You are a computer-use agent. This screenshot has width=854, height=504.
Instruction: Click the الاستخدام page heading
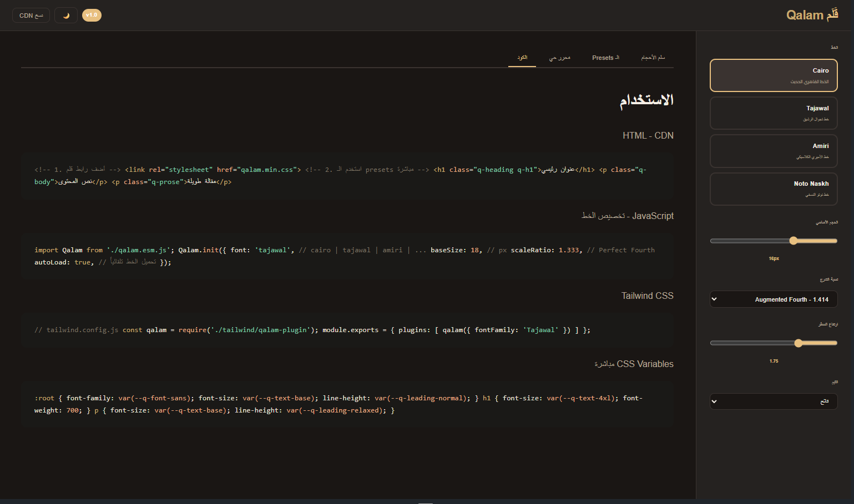[646, 100]
